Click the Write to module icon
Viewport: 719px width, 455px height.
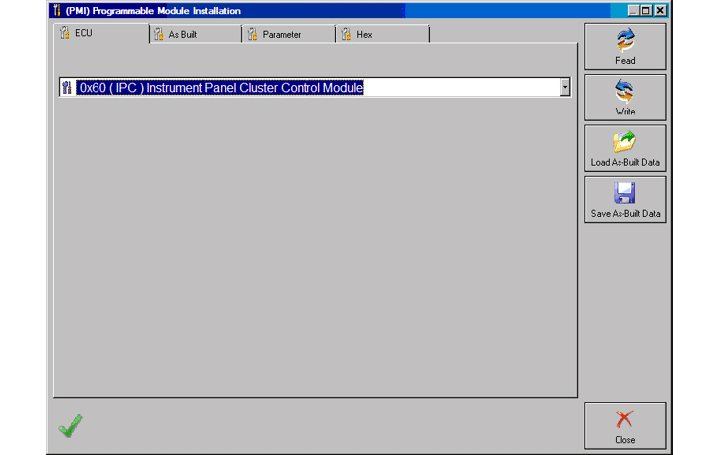click(x=625, y=92)
